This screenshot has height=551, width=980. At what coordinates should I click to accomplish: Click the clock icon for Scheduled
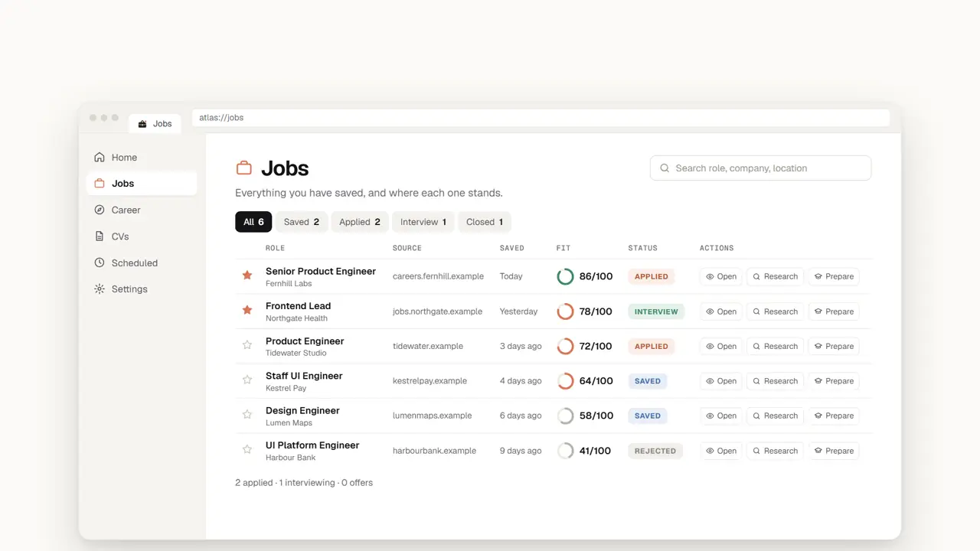(x=100, y=262)
